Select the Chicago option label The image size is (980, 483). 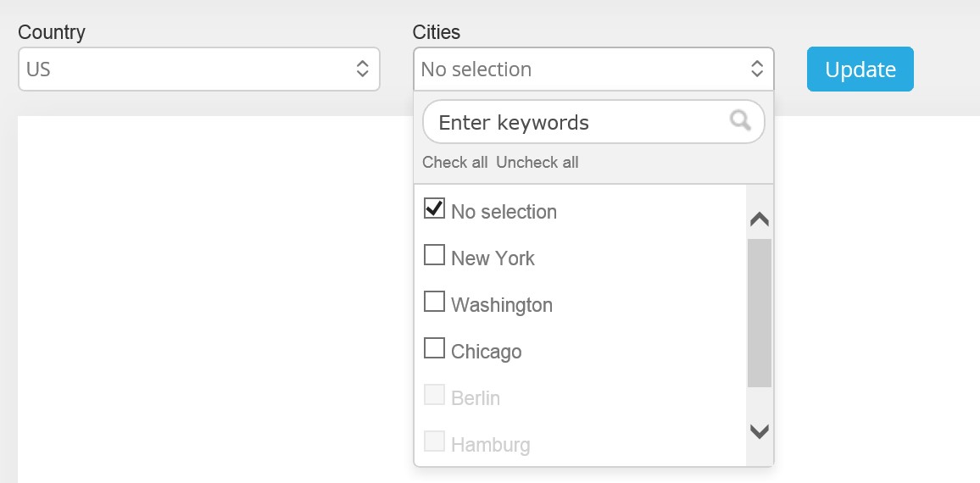[487, 352]
